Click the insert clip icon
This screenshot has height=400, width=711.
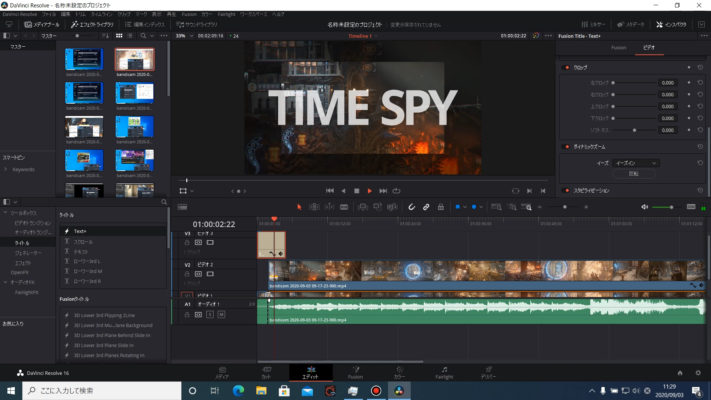[x=362, y=207]
